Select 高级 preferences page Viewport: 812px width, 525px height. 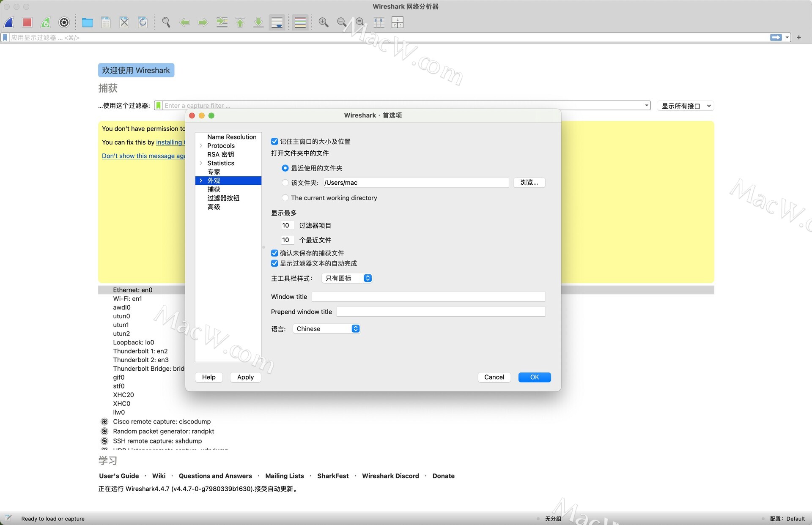[x=214, y=207]
